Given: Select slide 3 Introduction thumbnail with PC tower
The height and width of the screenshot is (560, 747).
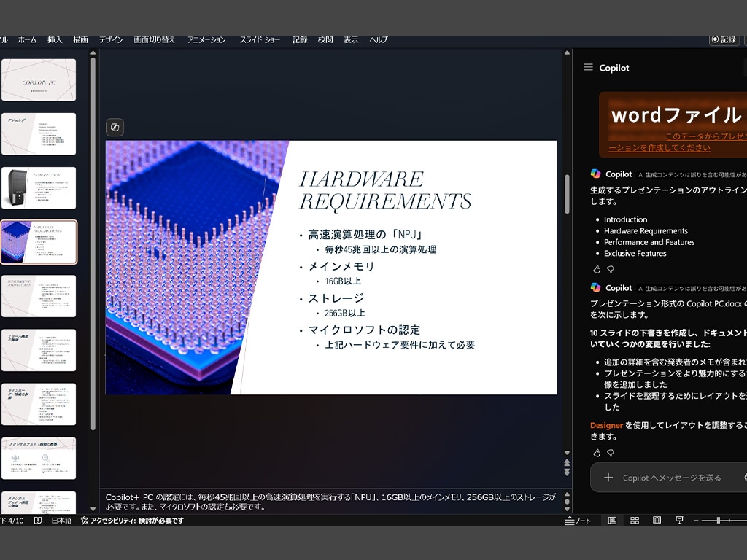Looking at the screenshot, I should [39, 187].
